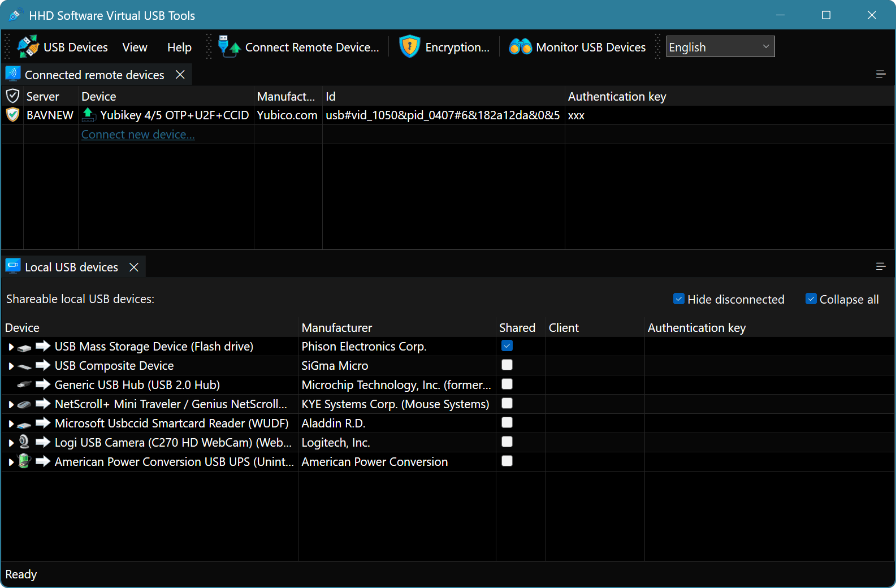896x588 pixels.
Task: Click the Yubico.com manufacturer cell
Action: pos(287,115)
